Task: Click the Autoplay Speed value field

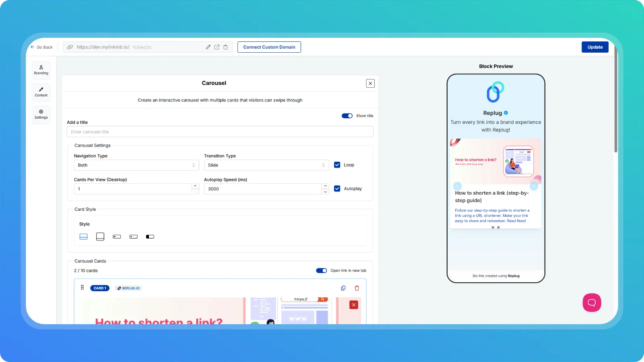Action: [x=263, y=189]
